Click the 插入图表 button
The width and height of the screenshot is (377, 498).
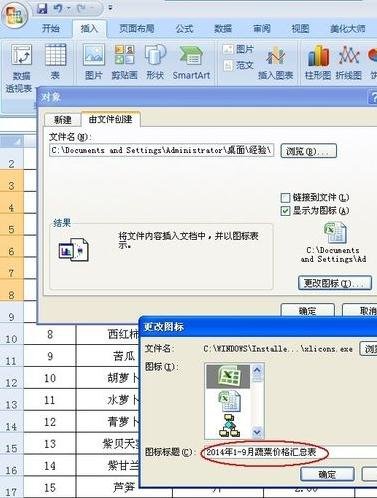275,63
